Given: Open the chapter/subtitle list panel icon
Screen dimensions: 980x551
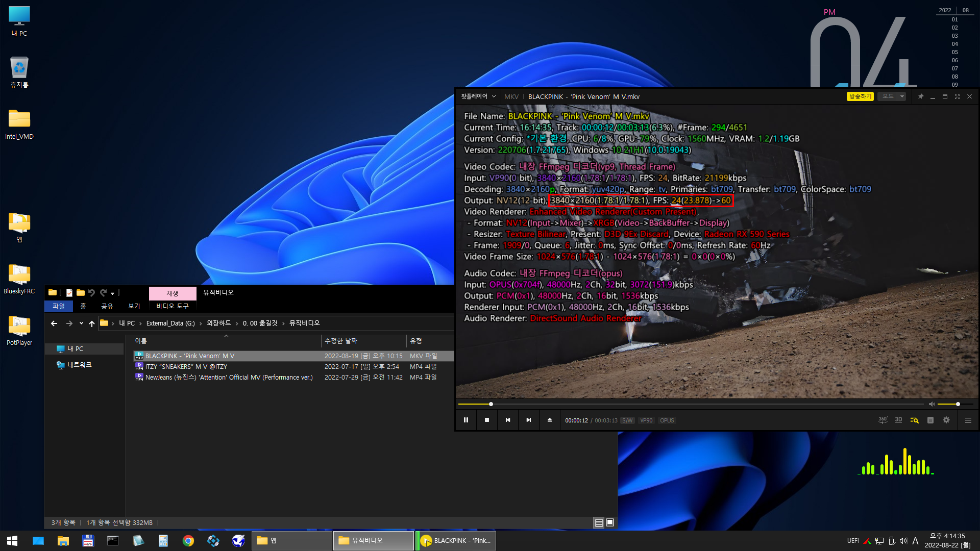Looking at the screenshot, I should 930,420.
